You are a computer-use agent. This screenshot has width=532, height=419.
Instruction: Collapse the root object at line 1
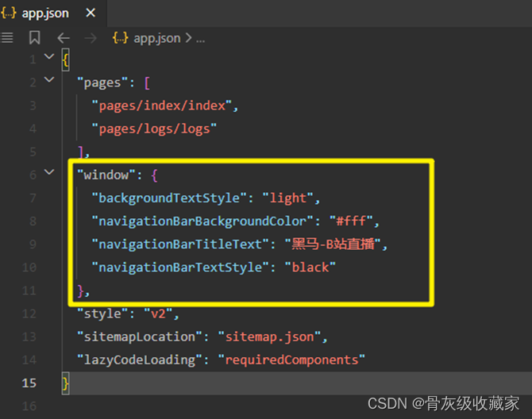[x=49, y=56]
